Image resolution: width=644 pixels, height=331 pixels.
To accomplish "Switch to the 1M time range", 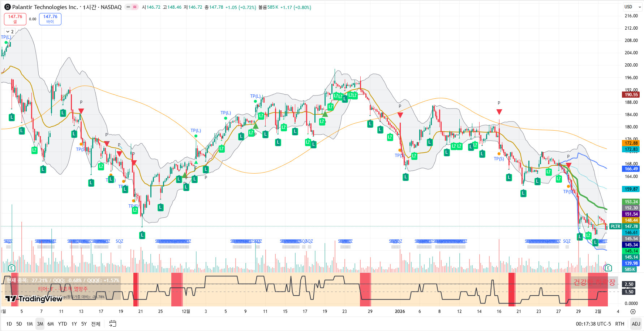I will pos(30,324).
